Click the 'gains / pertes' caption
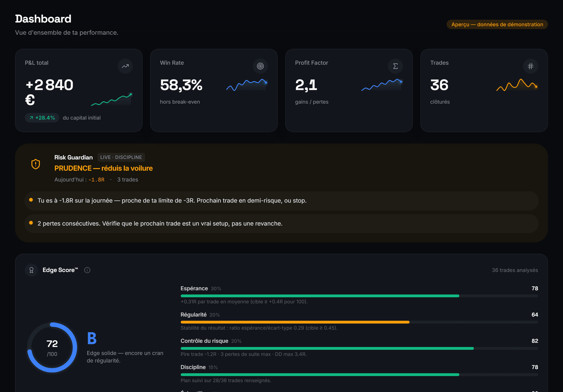This screenshot has height=392, width=563. click(x=312, y=102)
